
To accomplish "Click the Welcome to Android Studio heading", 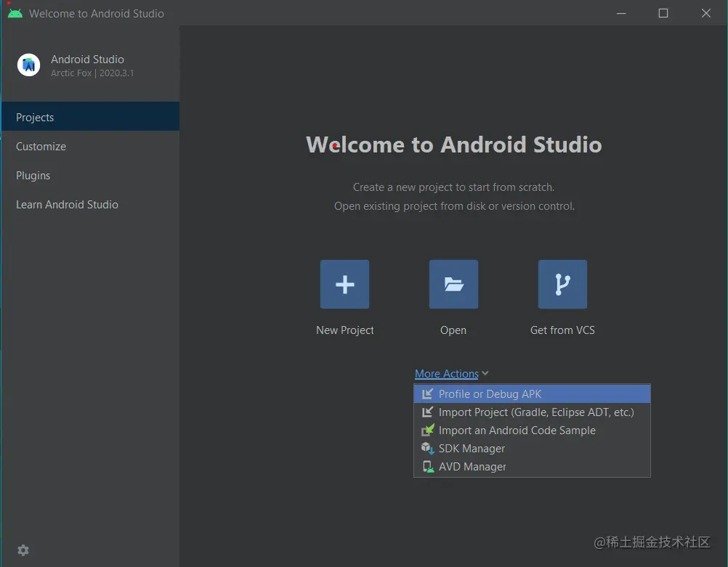I will (x=454, y=144).
